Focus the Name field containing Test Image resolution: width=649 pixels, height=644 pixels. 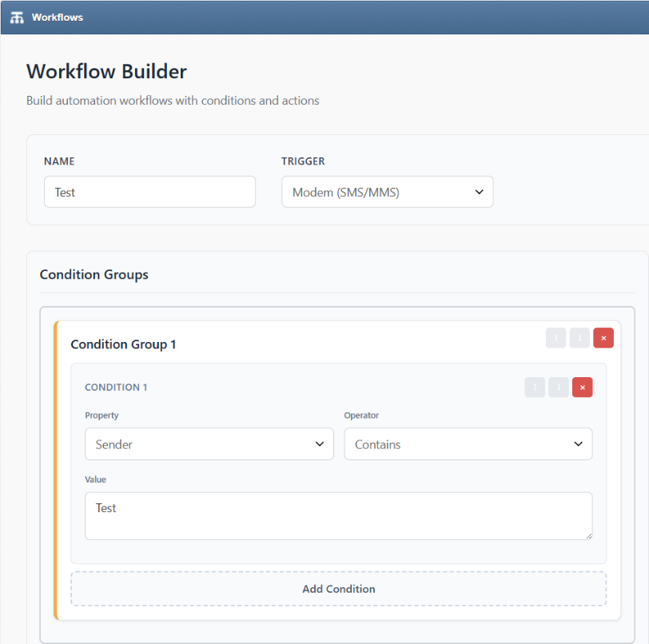(149, 192)
